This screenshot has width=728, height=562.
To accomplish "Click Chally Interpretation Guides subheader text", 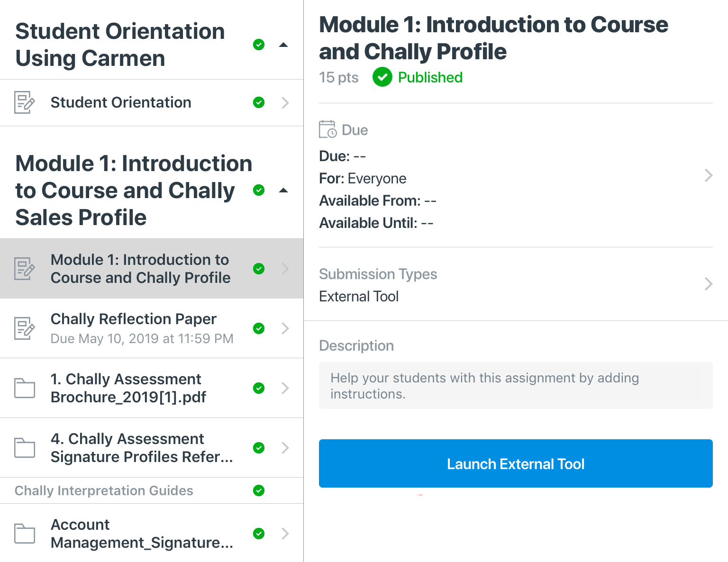I will 104,490.
